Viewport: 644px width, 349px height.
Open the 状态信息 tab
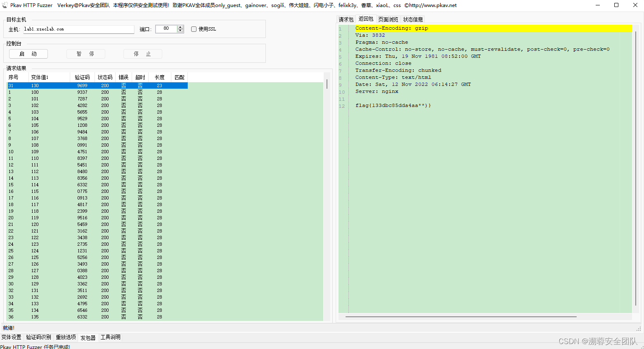tap(413, 19)
